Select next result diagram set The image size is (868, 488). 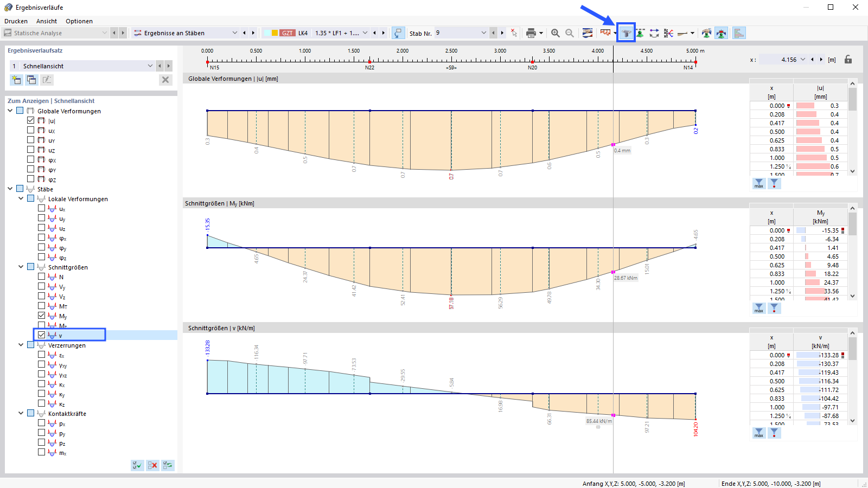click(x=169, y=66)
